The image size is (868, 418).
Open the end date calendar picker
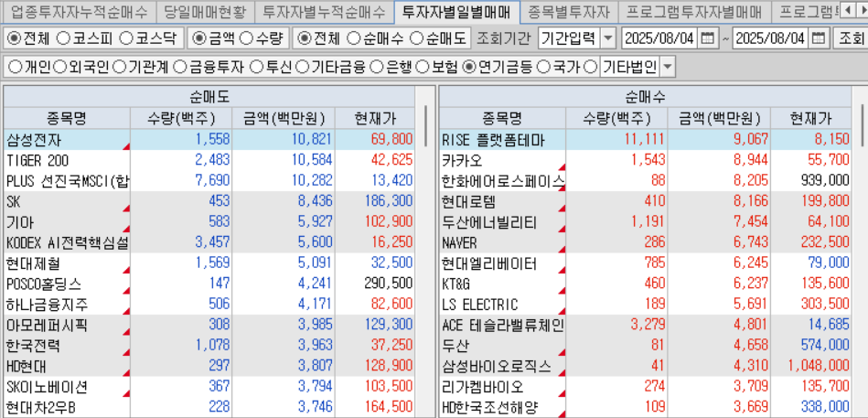[819, 38]
